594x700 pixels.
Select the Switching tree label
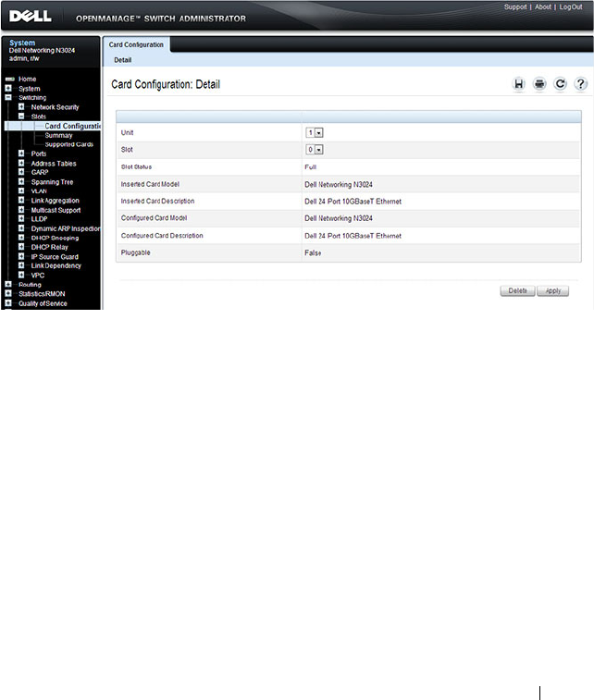point(32,97)
